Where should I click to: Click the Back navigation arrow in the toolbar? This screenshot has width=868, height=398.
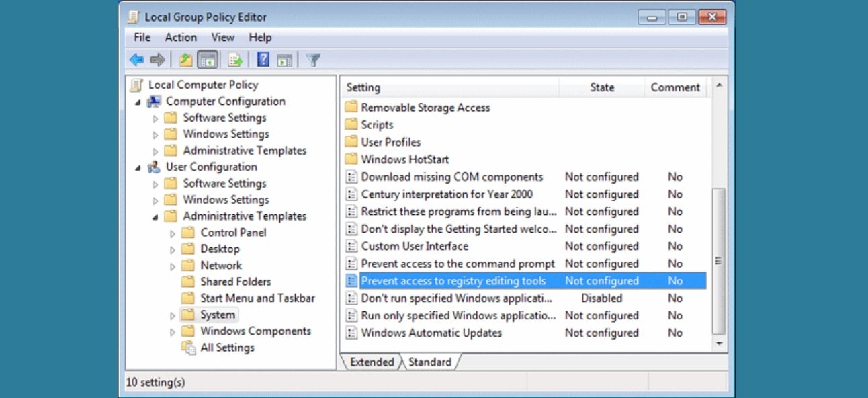[137, 59]
